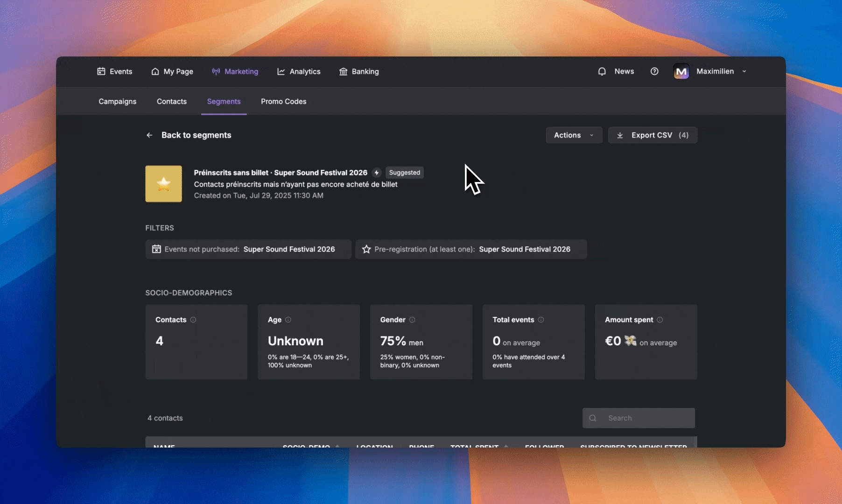Click the contacts Search field
This screenshot has width=842, height=504.
point(639,418)
